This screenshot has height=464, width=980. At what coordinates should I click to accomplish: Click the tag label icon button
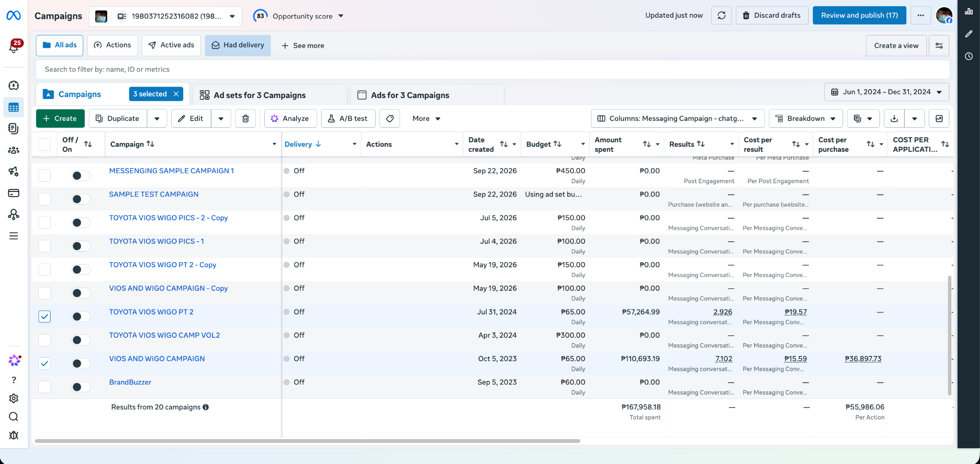[390, 119]
